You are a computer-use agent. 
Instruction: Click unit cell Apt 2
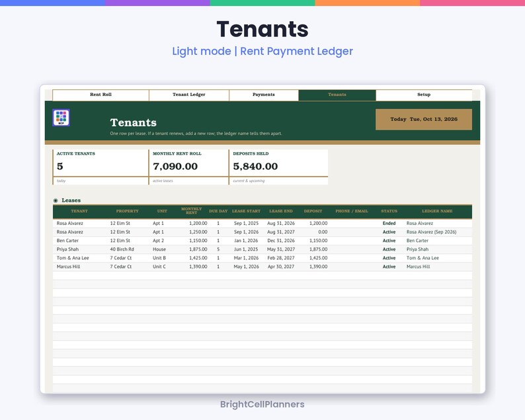point(159,241)
